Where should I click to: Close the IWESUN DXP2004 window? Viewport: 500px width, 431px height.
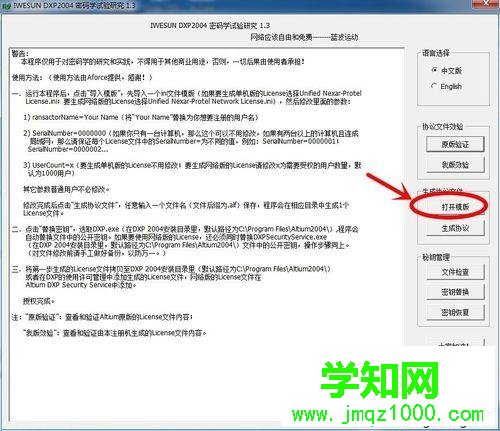pyautogui.click(x=486, y=3)
